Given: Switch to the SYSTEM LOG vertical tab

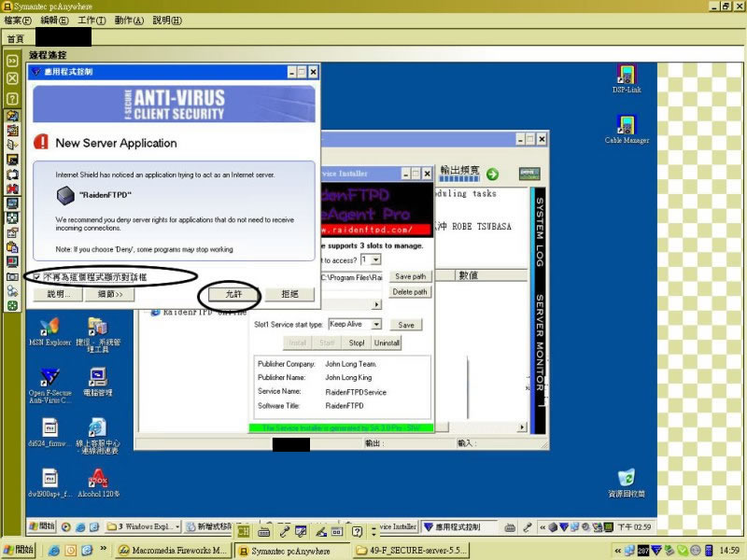Looking at the screenshot, I should (x=540, y=231).
